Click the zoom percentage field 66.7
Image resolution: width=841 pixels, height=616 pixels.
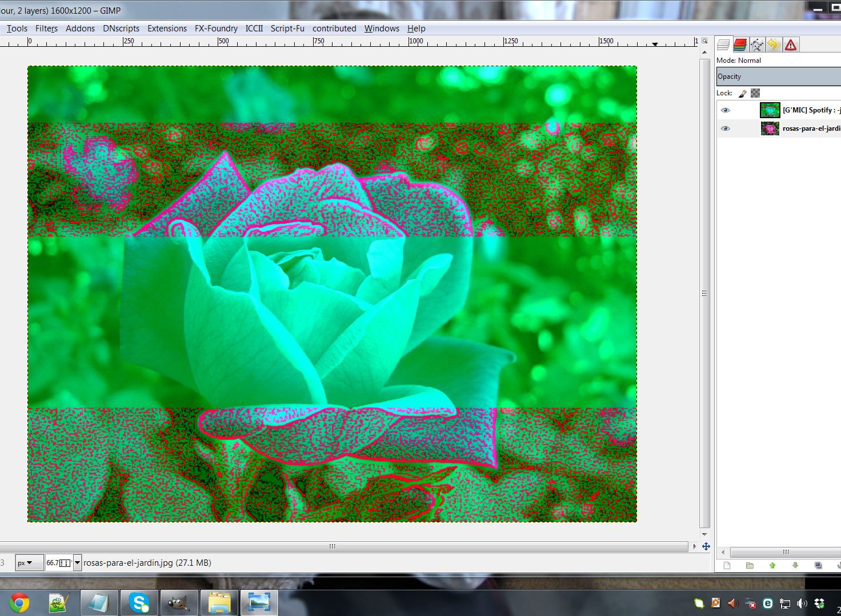[x=59, y=563]
